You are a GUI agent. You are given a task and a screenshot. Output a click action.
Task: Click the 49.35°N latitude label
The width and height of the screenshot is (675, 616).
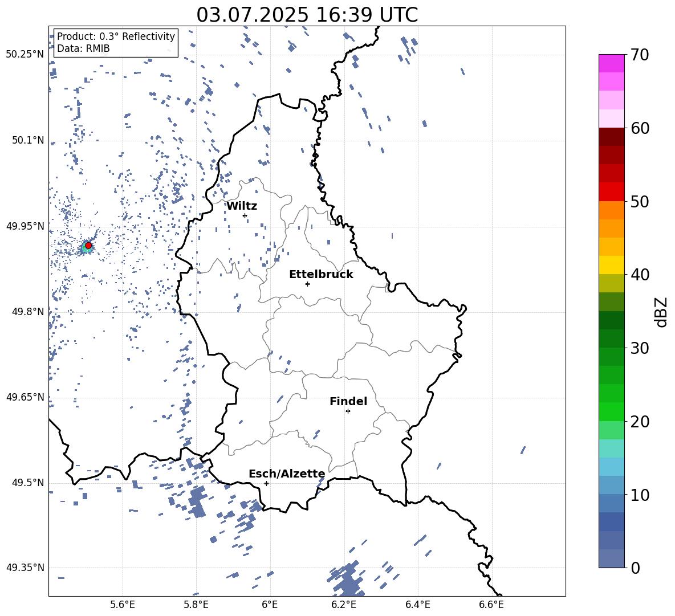coord(25,568)
